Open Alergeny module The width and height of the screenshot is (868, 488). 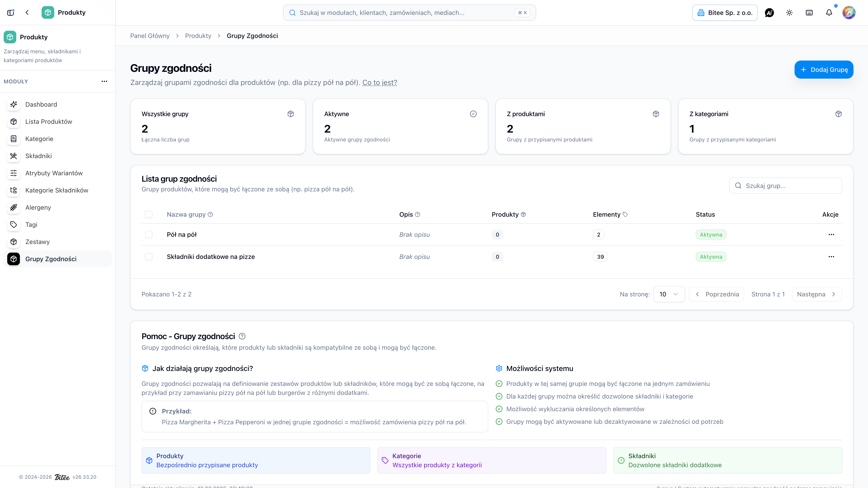57,207
